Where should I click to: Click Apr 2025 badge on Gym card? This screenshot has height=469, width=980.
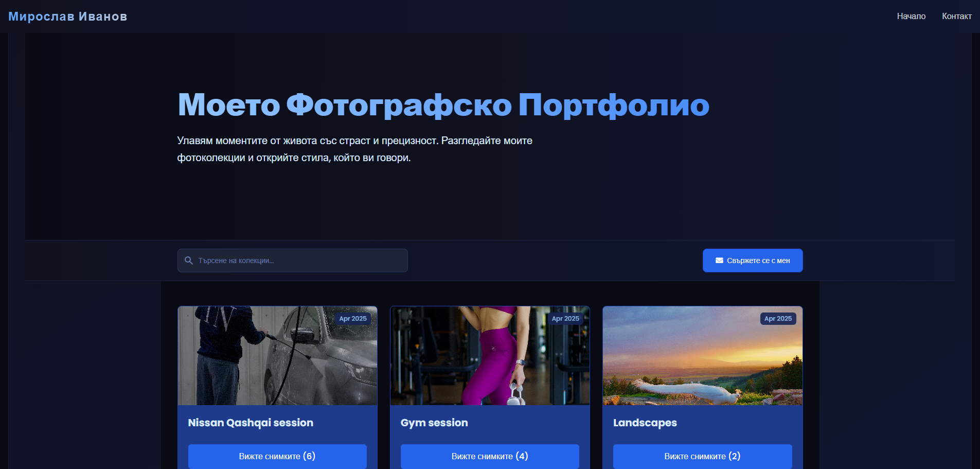point(565,319)
